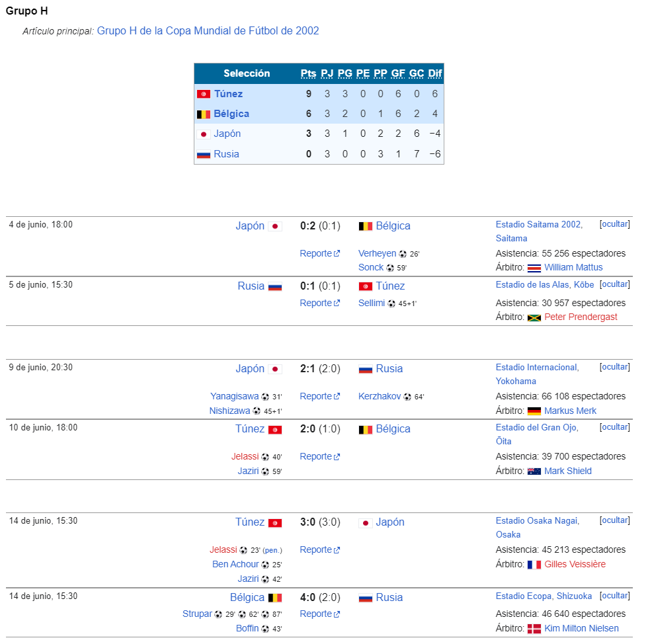This screenshot has height=644, width=650.
Task: Open the Estadio Saitama 2002 link
Action: point(539,225)
